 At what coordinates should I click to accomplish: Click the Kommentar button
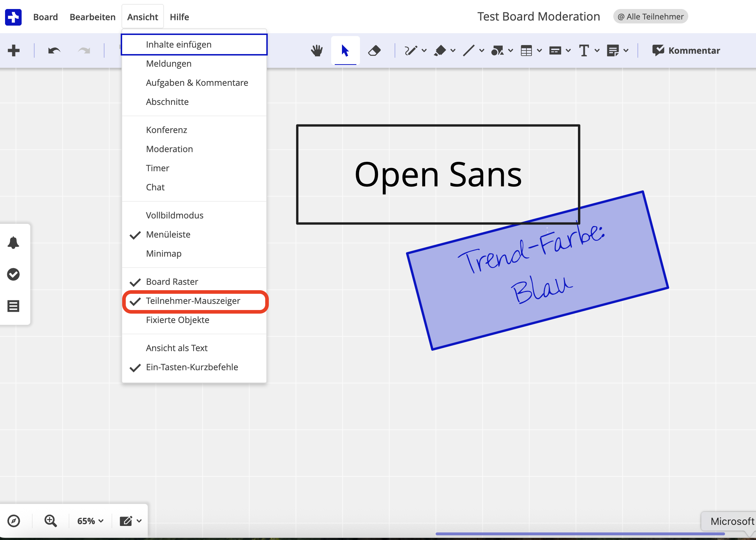click(x=686, y=50)
